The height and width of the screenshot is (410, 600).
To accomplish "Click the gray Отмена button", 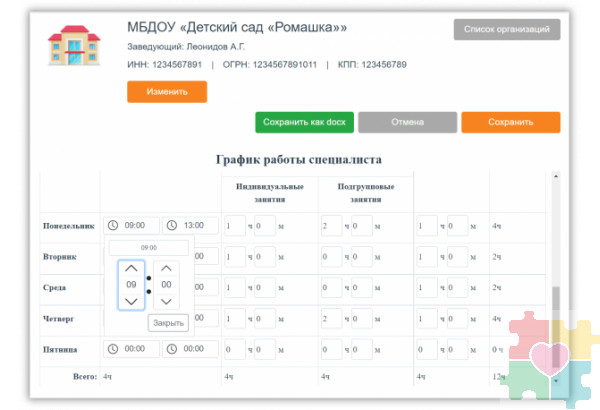I will tap(408, 123).
